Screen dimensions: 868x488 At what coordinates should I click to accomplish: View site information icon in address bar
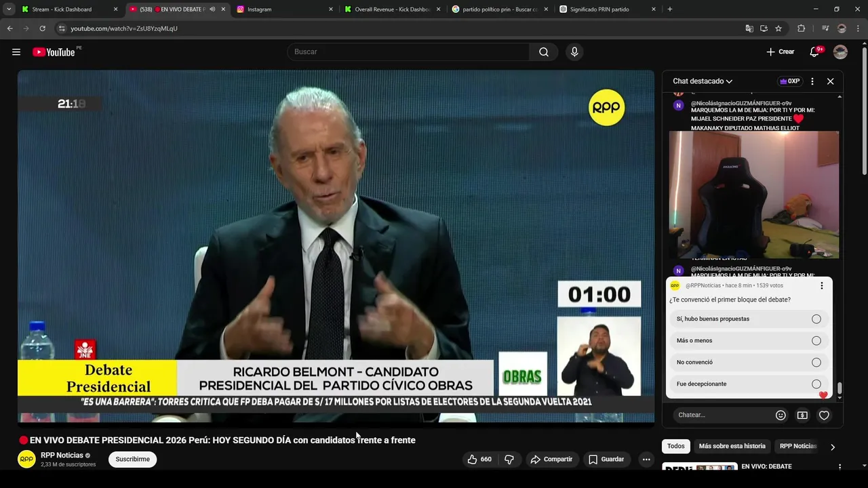pos(62,28)
